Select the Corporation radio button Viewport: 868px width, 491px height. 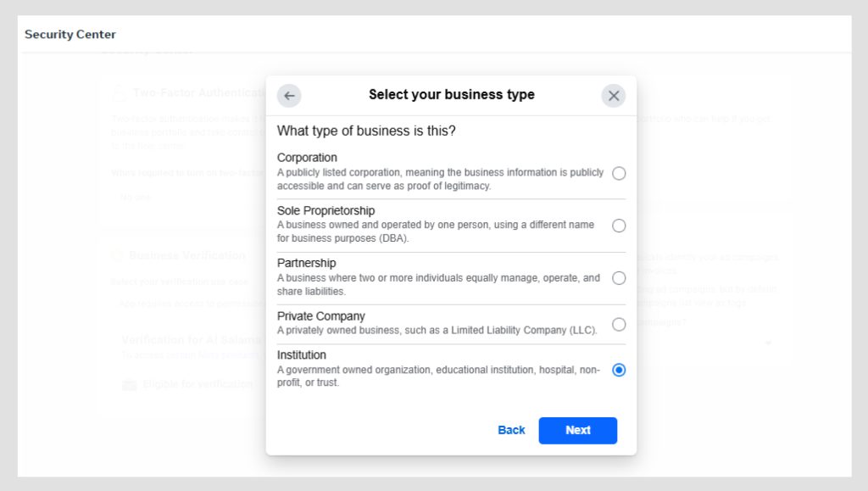(x=619, y=173)
